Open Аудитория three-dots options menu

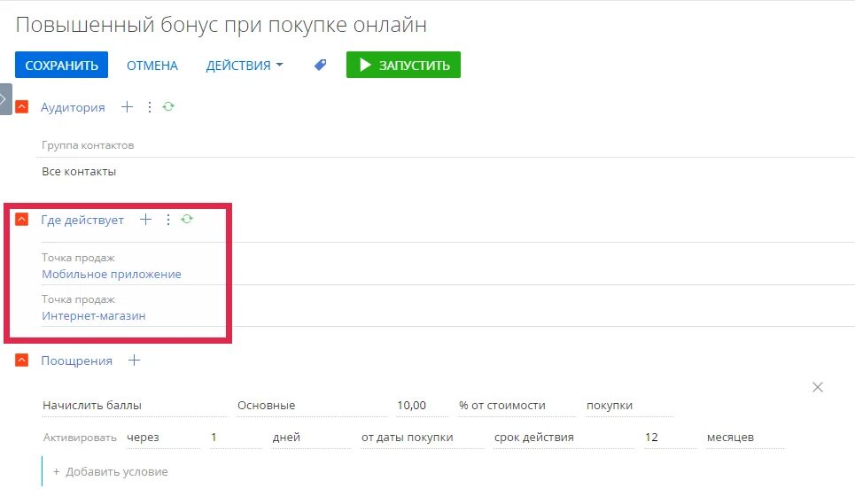point(150,107)
